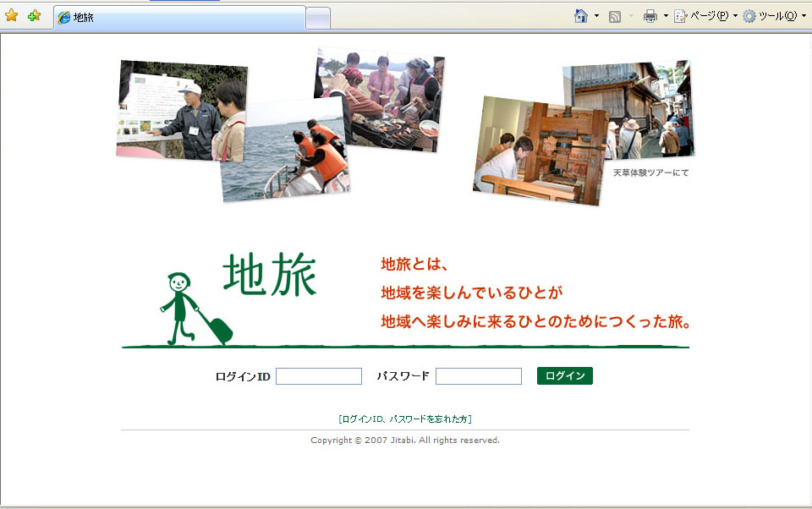Screen dimensions: 812x509
Task: Open the ページ(P) menu
Action: tap(705, 16)
